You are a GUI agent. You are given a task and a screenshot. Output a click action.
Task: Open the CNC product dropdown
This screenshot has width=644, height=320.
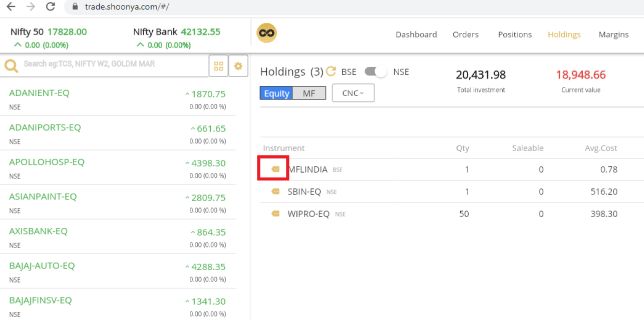coord(353,93)
